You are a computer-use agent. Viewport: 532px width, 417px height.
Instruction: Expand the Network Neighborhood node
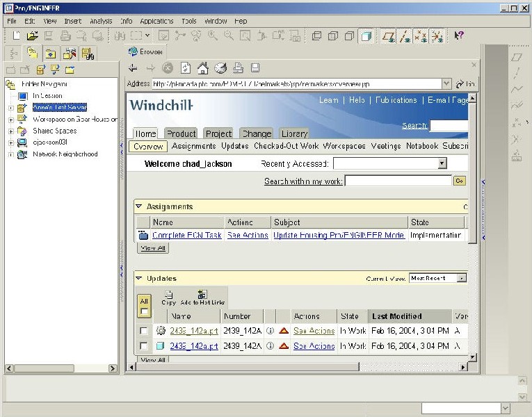click(11, 154)
